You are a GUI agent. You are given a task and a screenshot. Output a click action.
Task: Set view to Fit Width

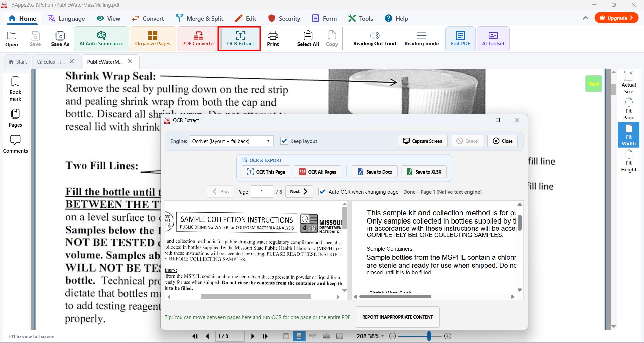click(629, 135)
